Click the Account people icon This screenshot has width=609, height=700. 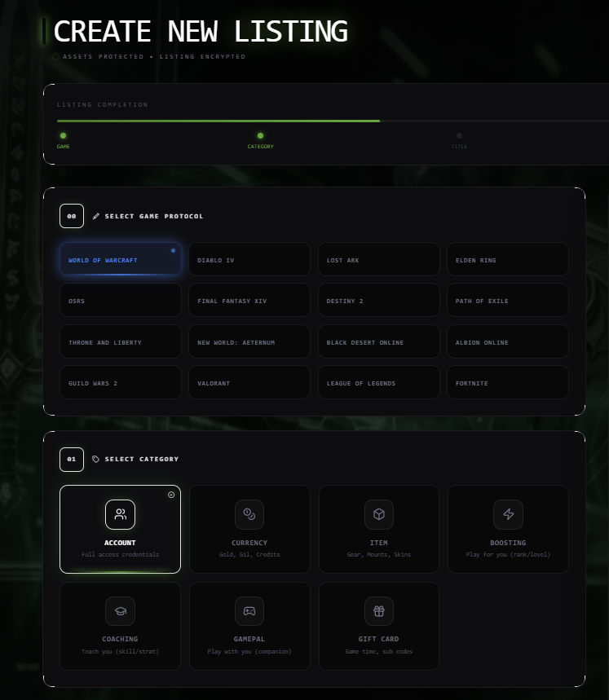120,514
